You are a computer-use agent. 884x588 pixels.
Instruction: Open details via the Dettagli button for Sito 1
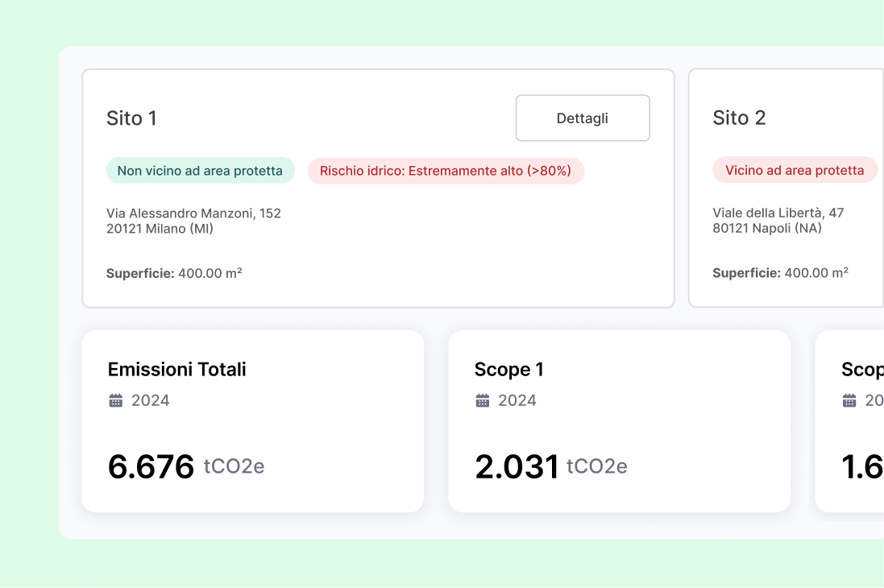tap(582, 118)
